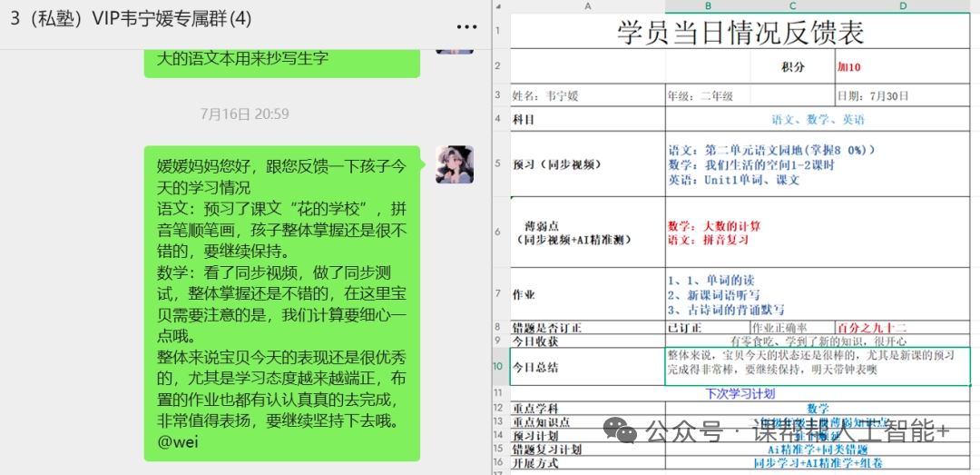Select row 5 header in the spreadsheet
The width and height of the screenshot is (980, 475).
497,164
